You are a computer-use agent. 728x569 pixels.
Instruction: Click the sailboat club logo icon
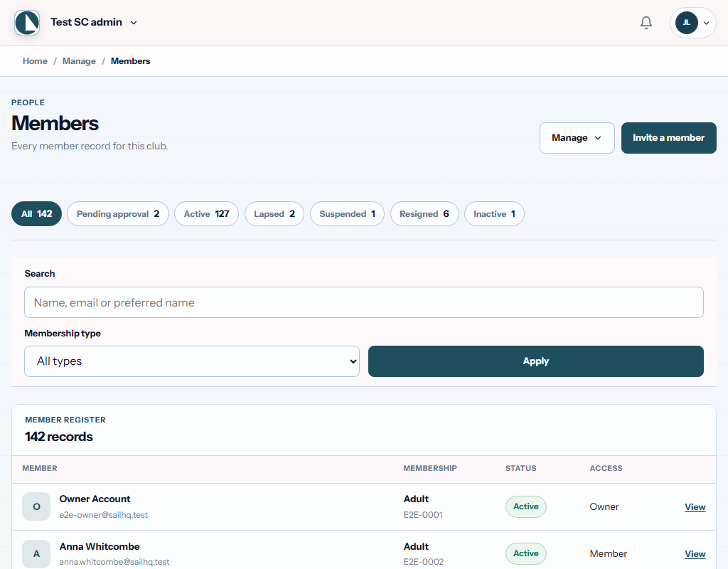(27, 23)
